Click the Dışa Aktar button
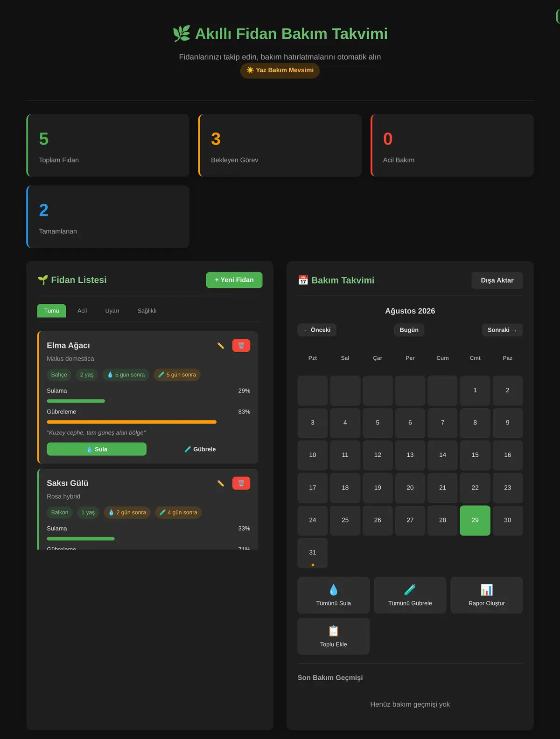Viewport: 560px width, 739px height. (x=497, y=280)
